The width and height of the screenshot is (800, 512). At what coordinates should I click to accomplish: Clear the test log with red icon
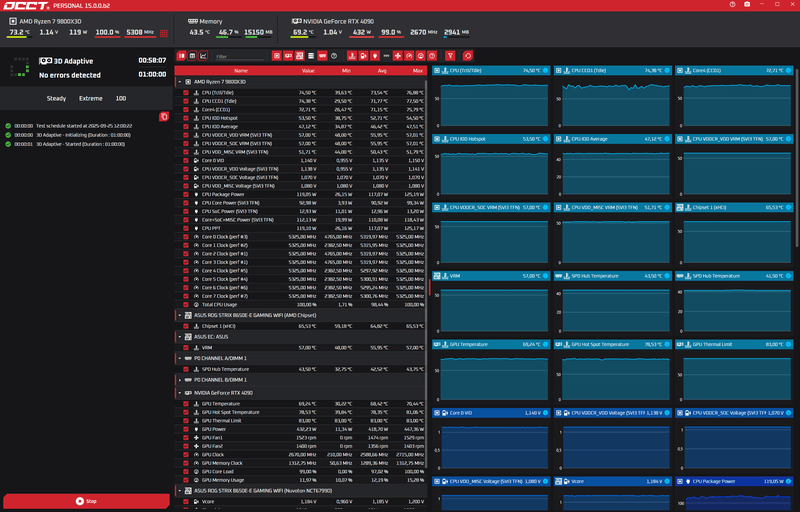(164, 117)
